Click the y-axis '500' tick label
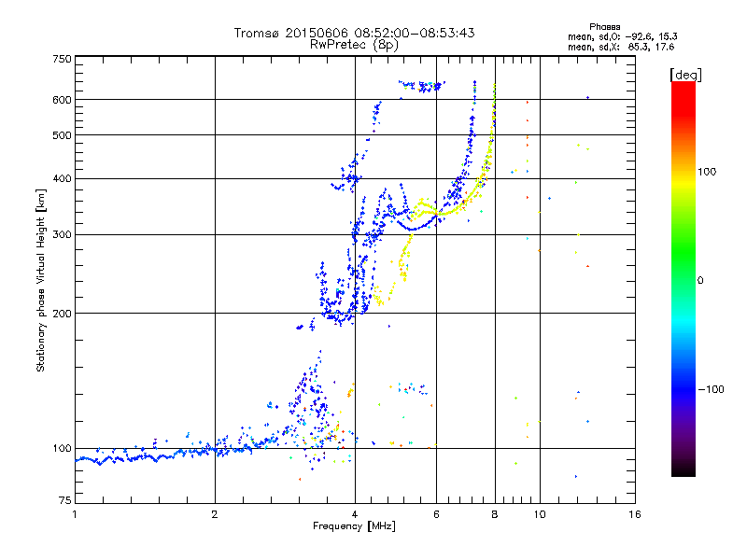This screenshot has width=747, height=560. click(62, 135)
